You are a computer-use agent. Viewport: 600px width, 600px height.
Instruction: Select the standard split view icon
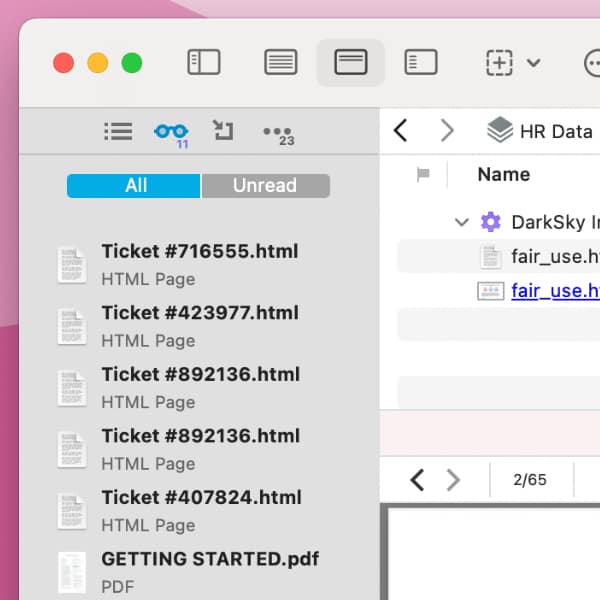point(421,63)
